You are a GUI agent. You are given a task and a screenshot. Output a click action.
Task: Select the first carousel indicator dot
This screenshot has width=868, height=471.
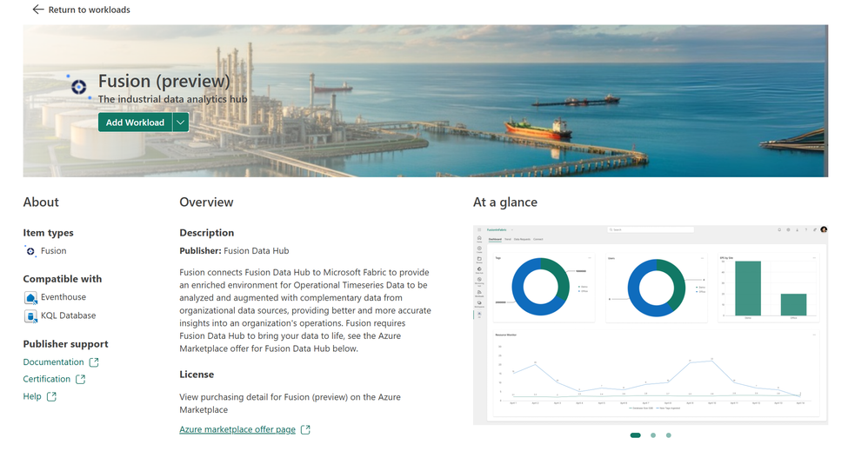click(x=636, y=435)
